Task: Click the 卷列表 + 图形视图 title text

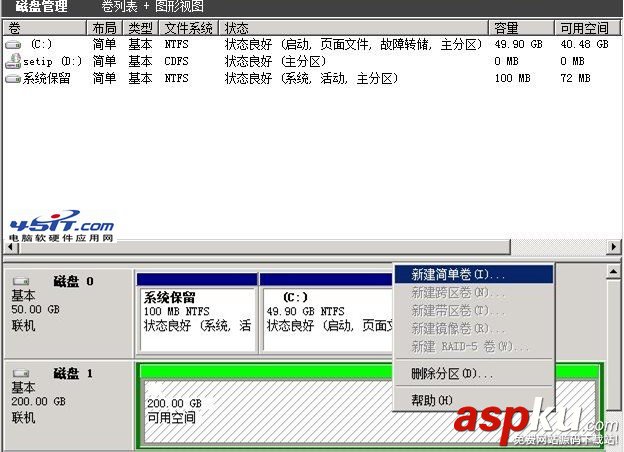Action: point(152,6)
